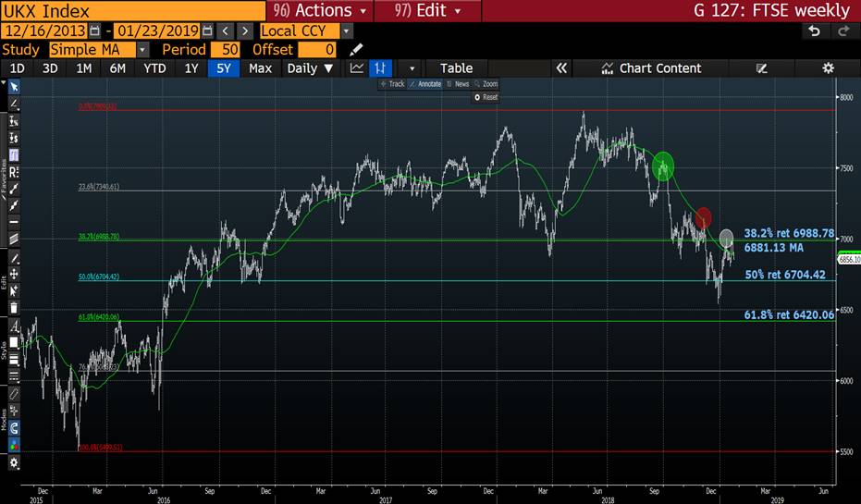
Task: Expand the Simple MA study dropdown
Action: tap(142, 49)
